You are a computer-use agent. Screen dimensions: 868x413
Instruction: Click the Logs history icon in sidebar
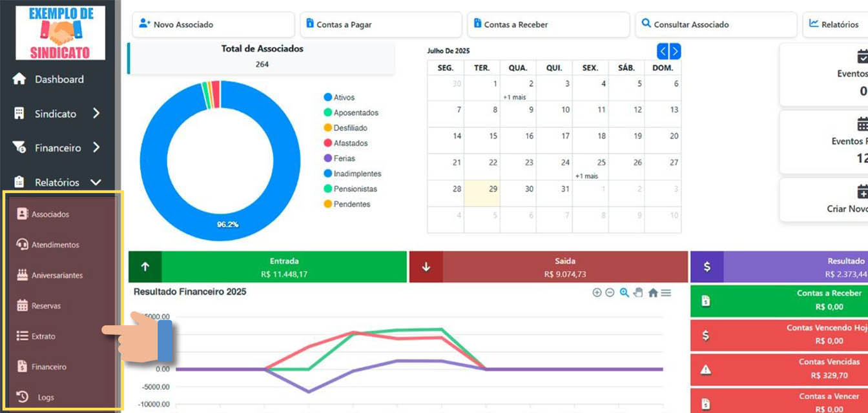click(x=23, y=397)
